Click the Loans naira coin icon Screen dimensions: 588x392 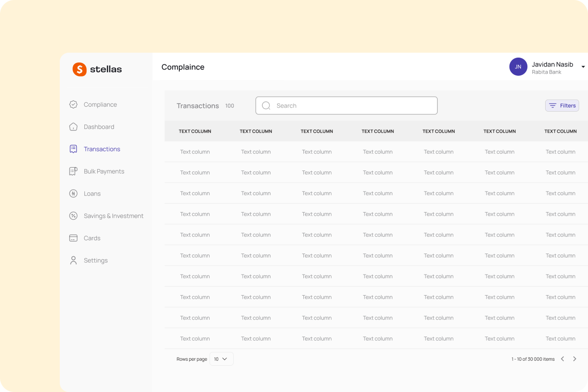tap(73, 194)
